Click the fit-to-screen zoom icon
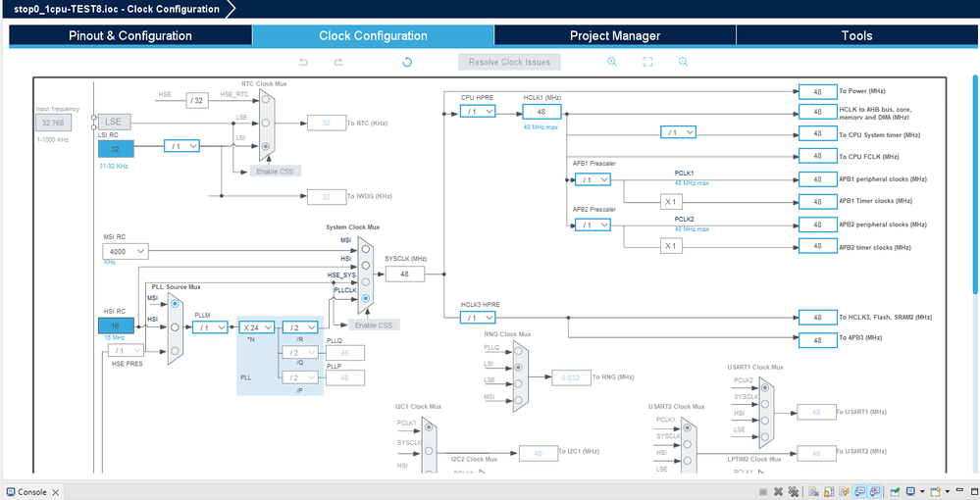 click(647, 62)
